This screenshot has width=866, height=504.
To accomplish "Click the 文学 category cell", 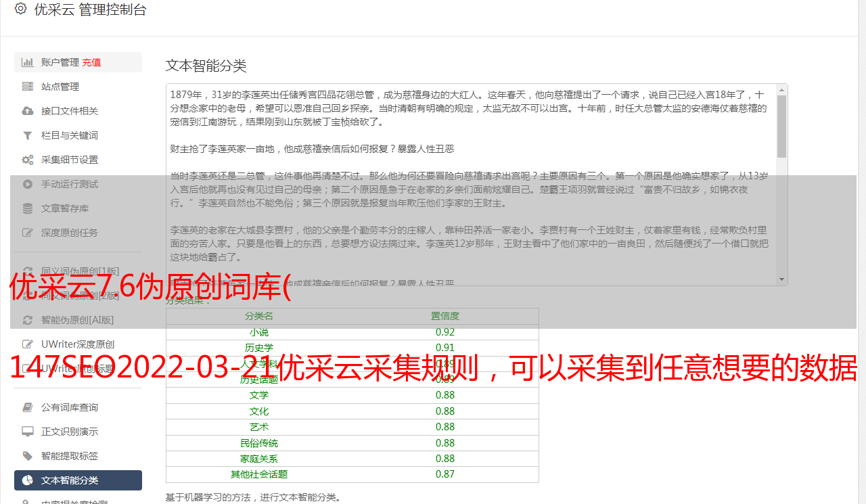I will pos(259,395).
